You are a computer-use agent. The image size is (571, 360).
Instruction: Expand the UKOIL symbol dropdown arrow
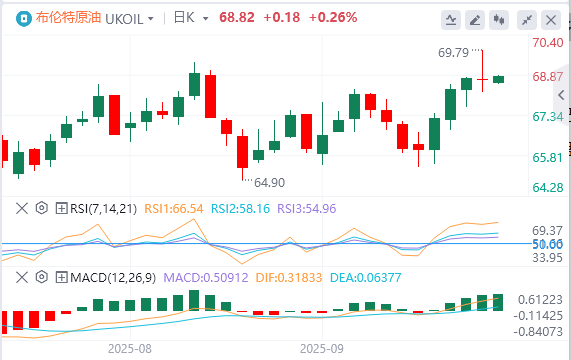pyautogui.click(x=151, y=19)
